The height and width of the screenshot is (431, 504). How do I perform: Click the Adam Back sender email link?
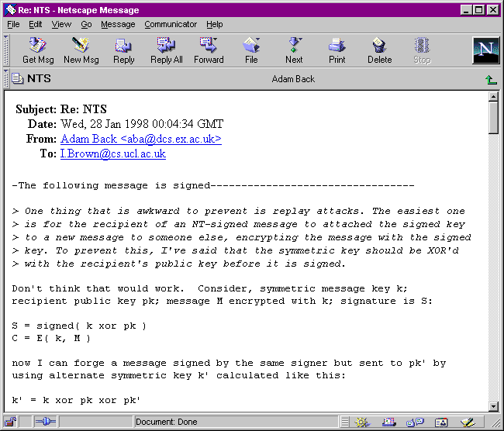pyautogui.click(x=140, y=139)
